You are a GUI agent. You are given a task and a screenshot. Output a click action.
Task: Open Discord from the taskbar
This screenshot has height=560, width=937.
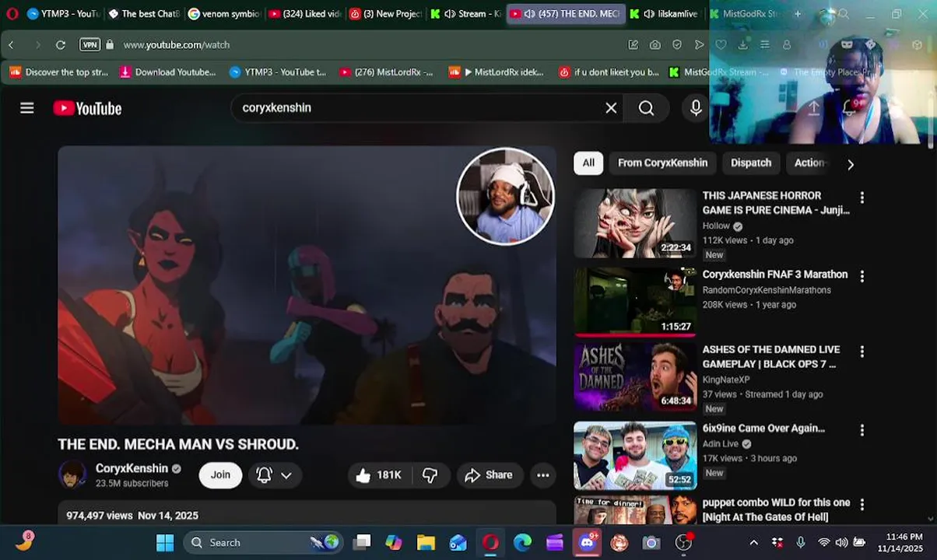[x=587, y=543]
